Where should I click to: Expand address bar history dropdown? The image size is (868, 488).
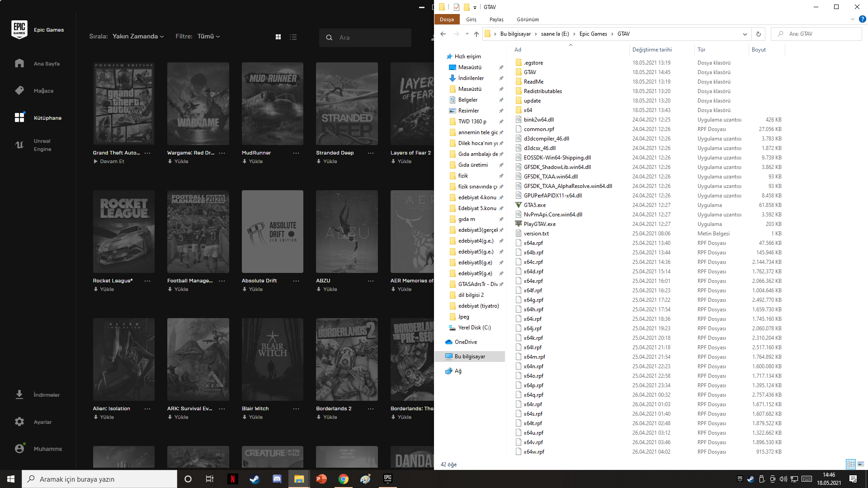745,34
